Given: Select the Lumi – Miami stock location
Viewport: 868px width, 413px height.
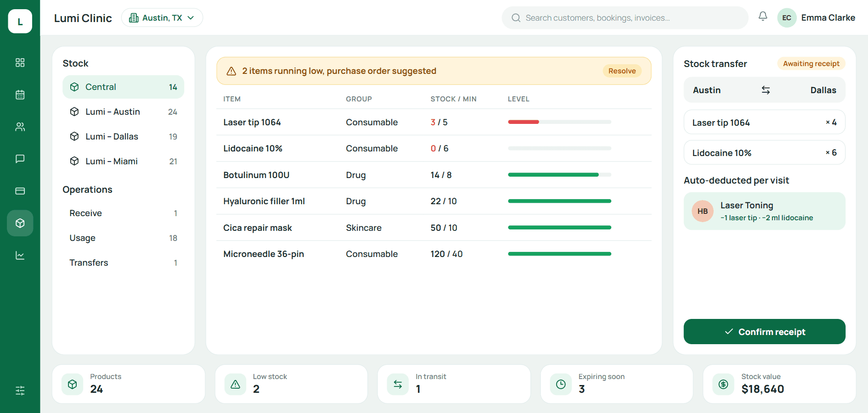Looking at the screenshot, I should (123, 162).
